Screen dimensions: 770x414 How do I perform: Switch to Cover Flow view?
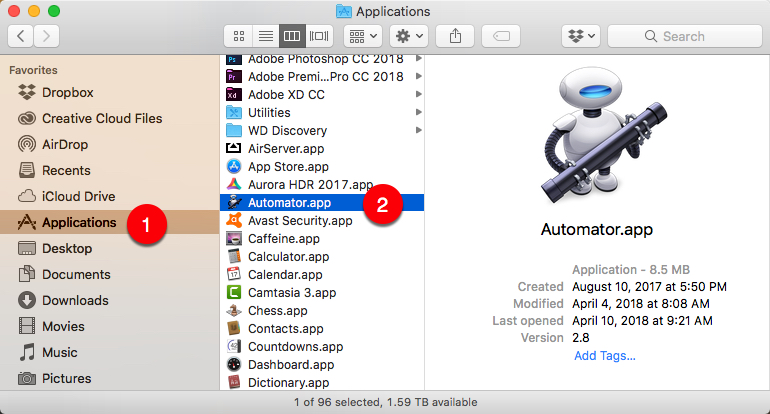click(x=319, y=36)
